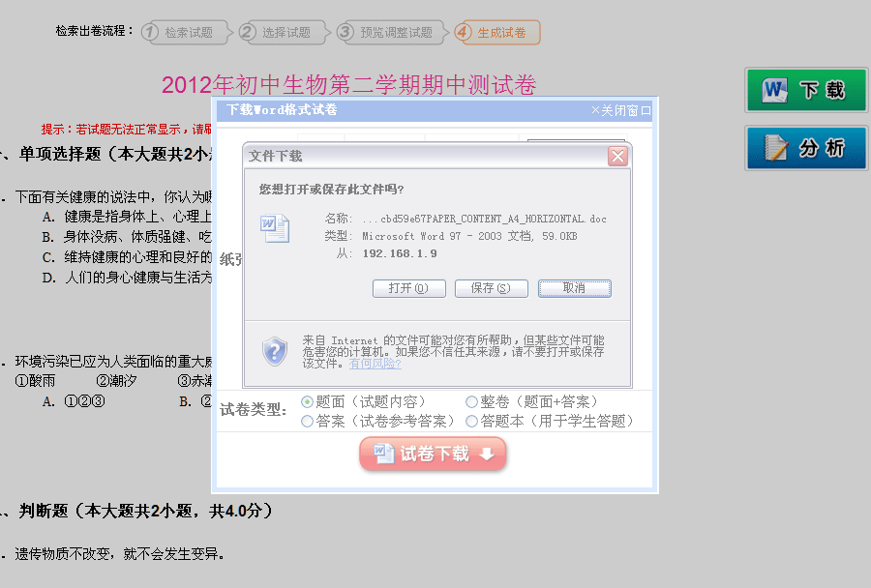Screen dimensions: 871x588
Task: Click the exam title 2012年初中生物第二学期期中测试卷
Action: coord(348,84)
